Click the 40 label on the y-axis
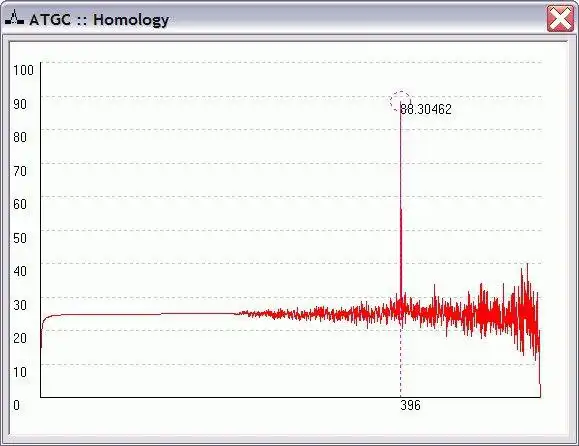The height and width of the screenshot is (446, 579). pyautogui.click(x=20, y=271)
